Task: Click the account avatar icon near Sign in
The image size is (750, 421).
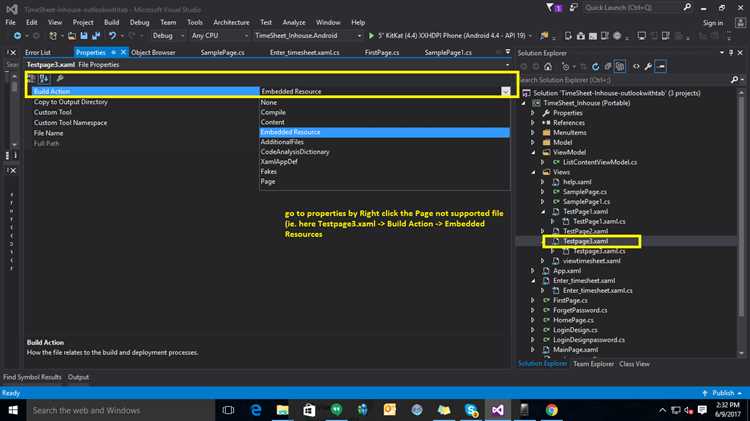Action: coord(740,22)
